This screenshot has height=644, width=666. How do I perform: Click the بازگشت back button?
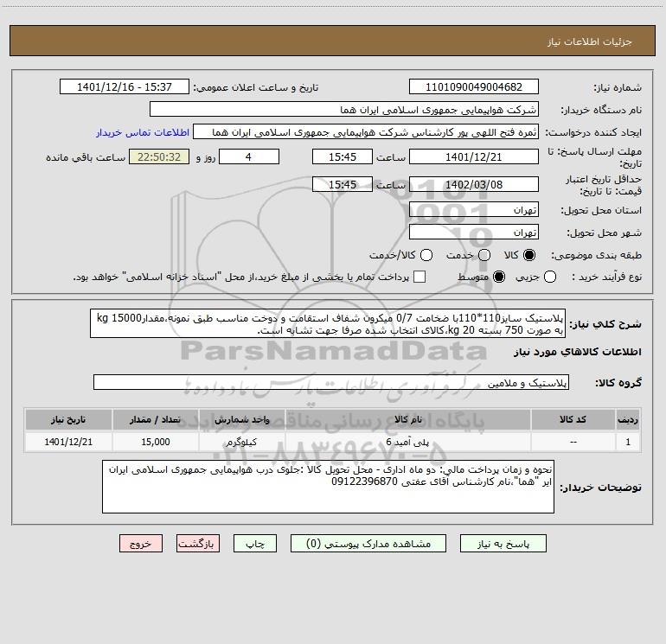point(197,544)
